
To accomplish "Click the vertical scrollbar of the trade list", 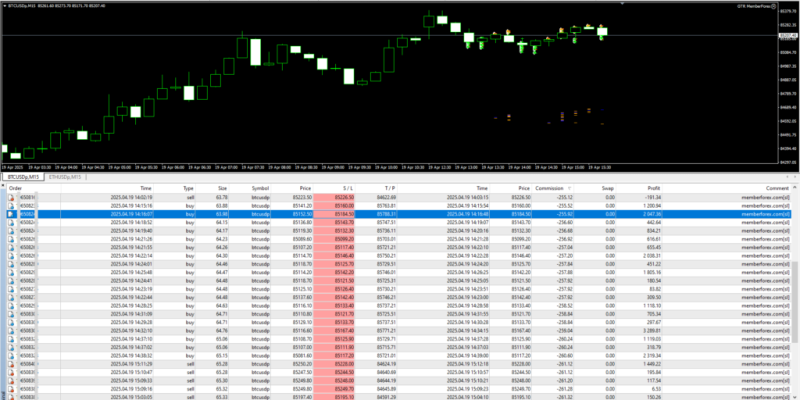I will 796,290.
